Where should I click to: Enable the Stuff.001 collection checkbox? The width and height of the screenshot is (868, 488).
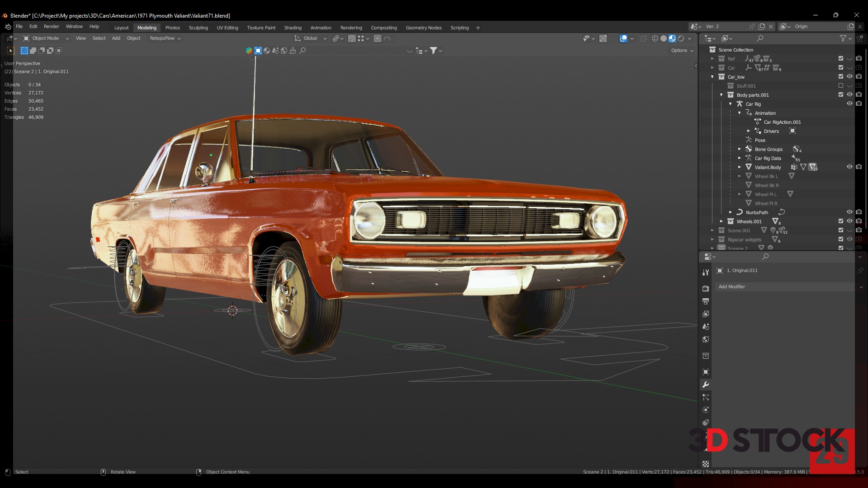pyautogui.click(x=841, y=85)
